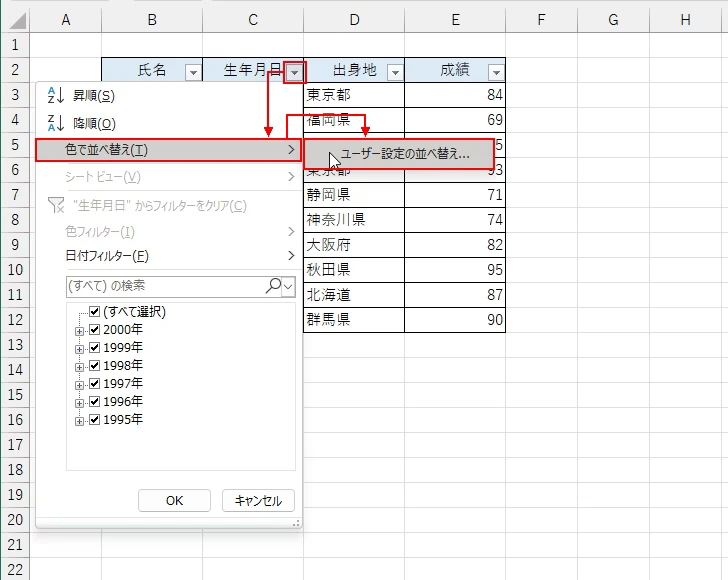Click the clear filter funnel icon
Image resolution: width=728 pixels, height=580 pixels.
click(x=56, y=205)
